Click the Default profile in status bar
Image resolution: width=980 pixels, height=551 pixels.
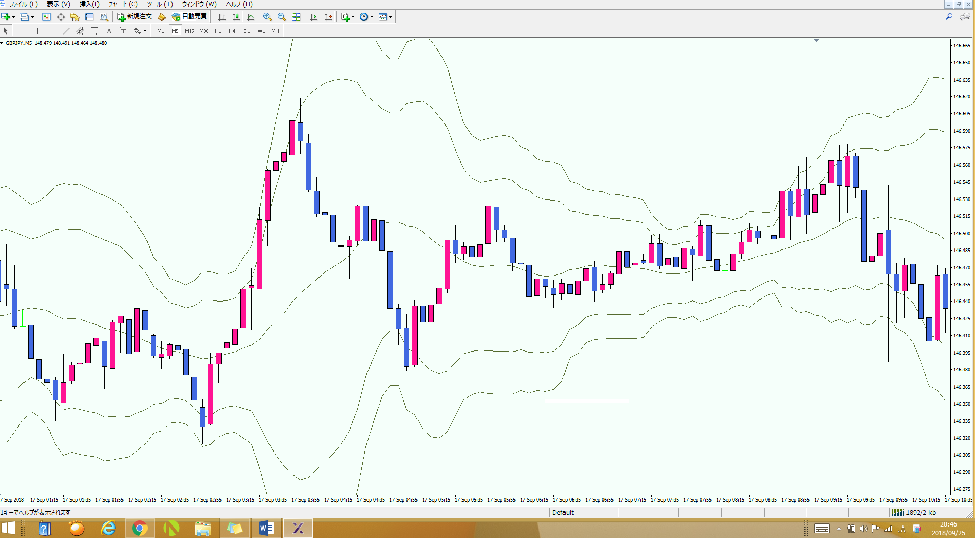pos(563,513)
